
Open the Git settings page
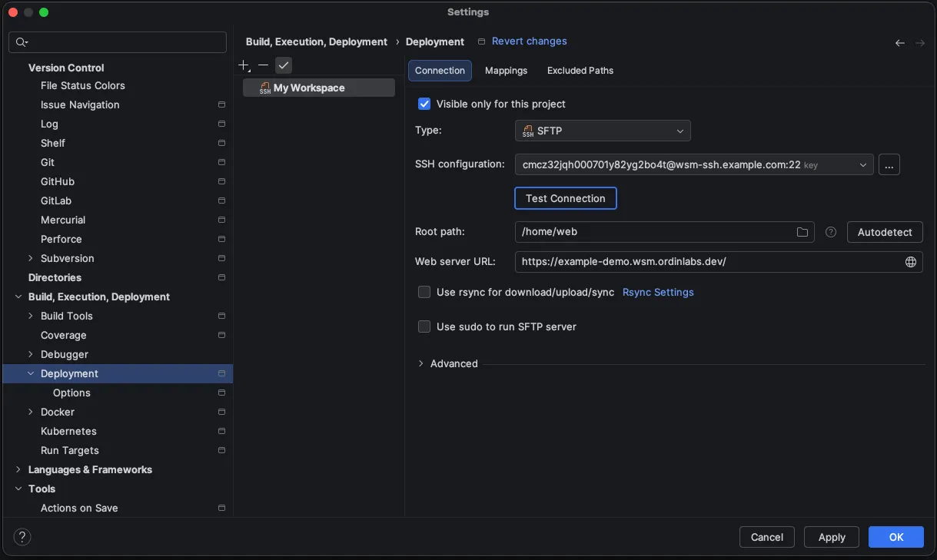pos(48,162)
